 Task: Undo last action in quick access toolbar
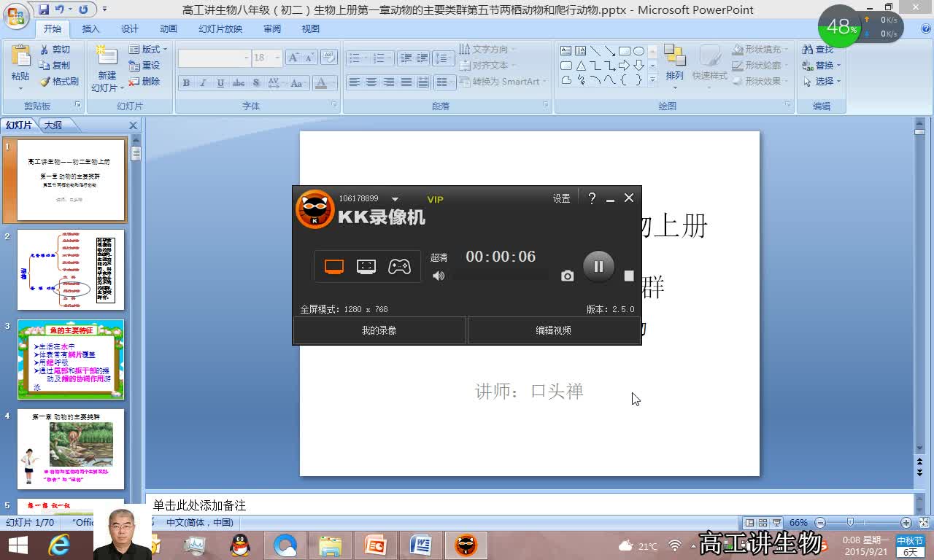coord(60,9)
